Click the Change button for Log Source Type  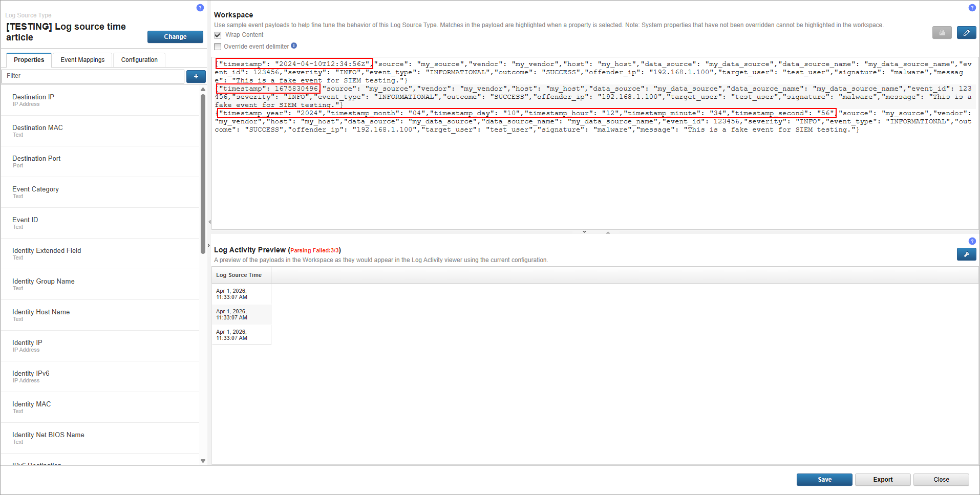(x=175, y=37)
